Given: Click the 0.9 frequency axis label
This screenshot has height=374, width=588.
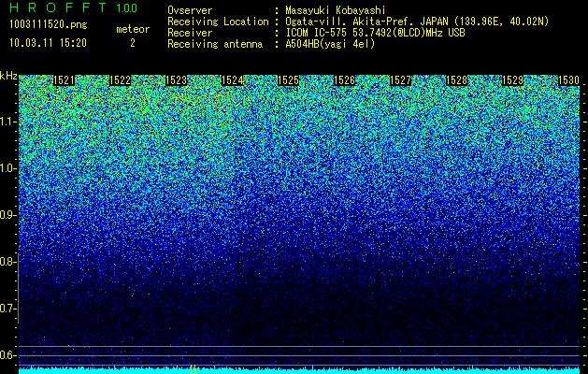Looking at the screenshot, I should 7,215.
